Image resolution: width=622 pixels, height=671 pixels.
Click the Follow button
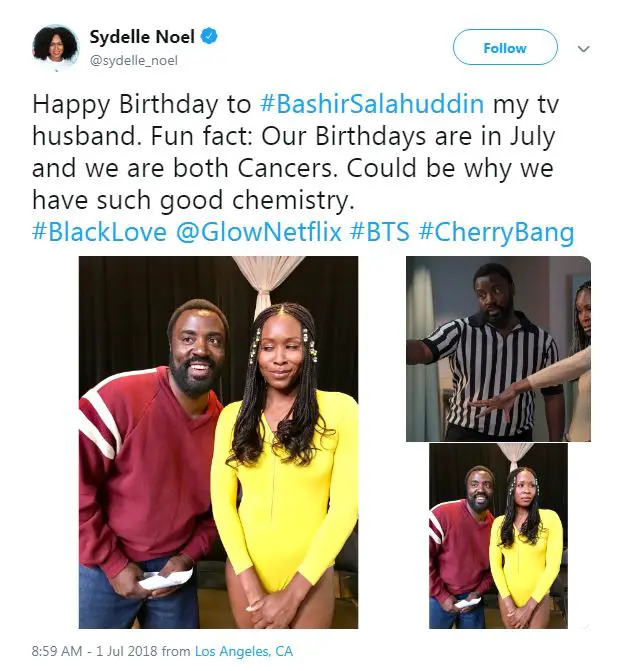tap(505, 48)
